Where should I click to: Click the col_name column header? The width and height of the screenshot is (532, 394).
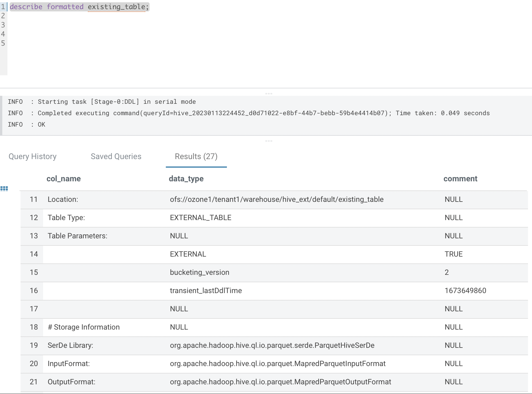pyautogui.click(x=64, y=178)
